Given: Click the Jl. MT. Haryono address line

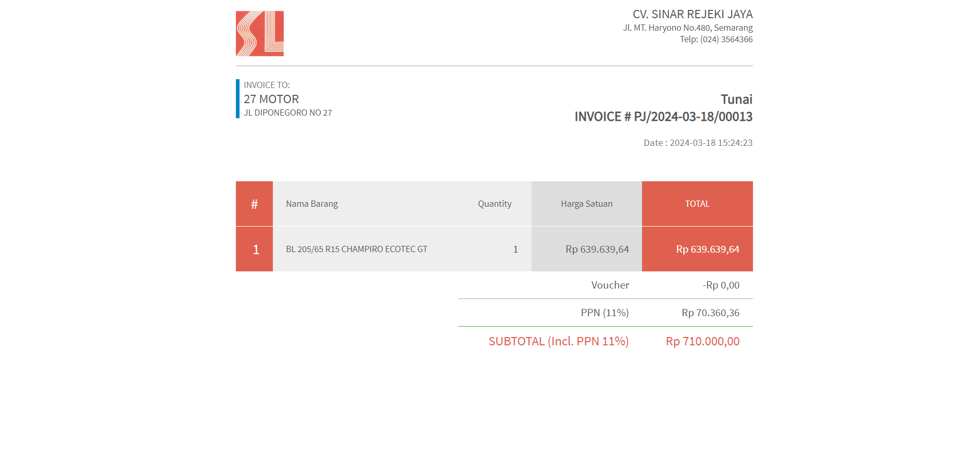Looking at the screenshot, I should point(687,28).
